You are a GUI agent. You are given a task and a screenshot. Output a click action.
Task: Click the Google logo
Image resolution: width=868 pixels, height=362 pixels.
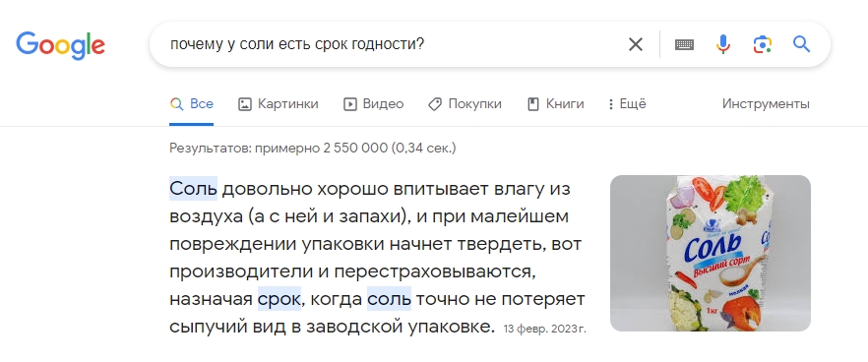point(60,45)
